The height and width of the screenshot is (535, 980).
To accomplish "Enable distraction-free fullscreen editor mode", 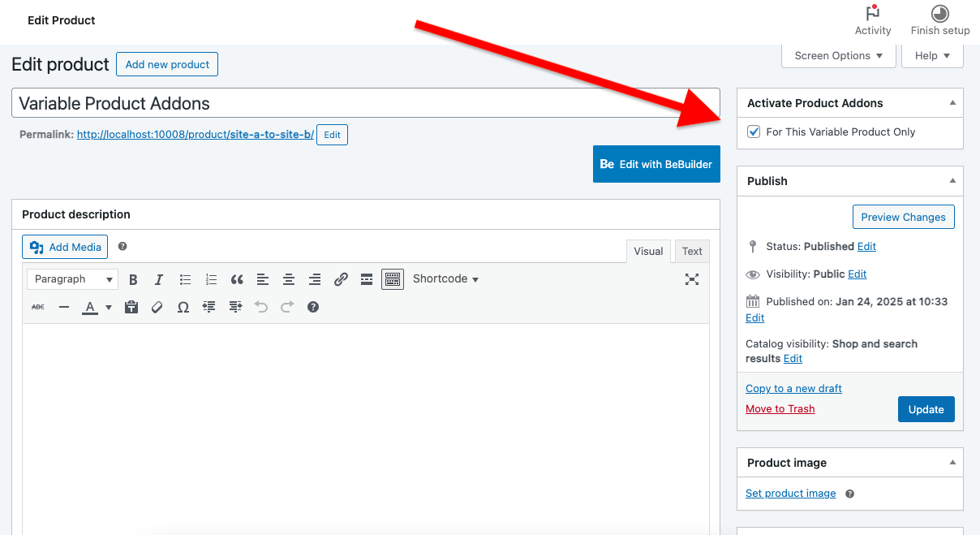I will coord(691,279).
